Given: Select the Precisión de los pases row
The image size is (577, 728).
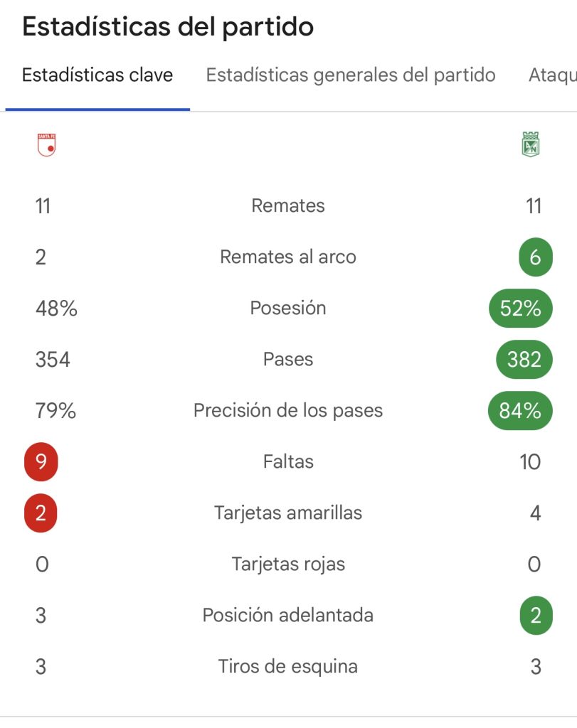Looking at the screenshot, I should (x=288, y=411).
